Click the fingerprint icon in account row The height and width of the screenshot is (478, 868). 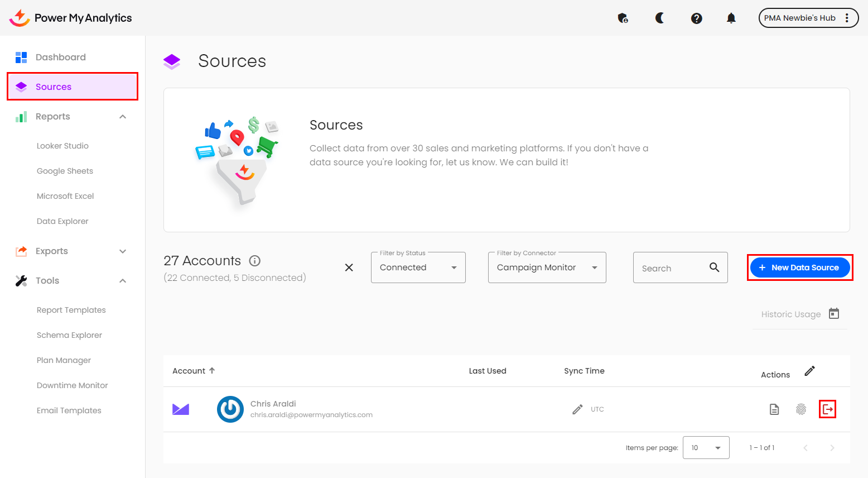[x=801, y=409]
